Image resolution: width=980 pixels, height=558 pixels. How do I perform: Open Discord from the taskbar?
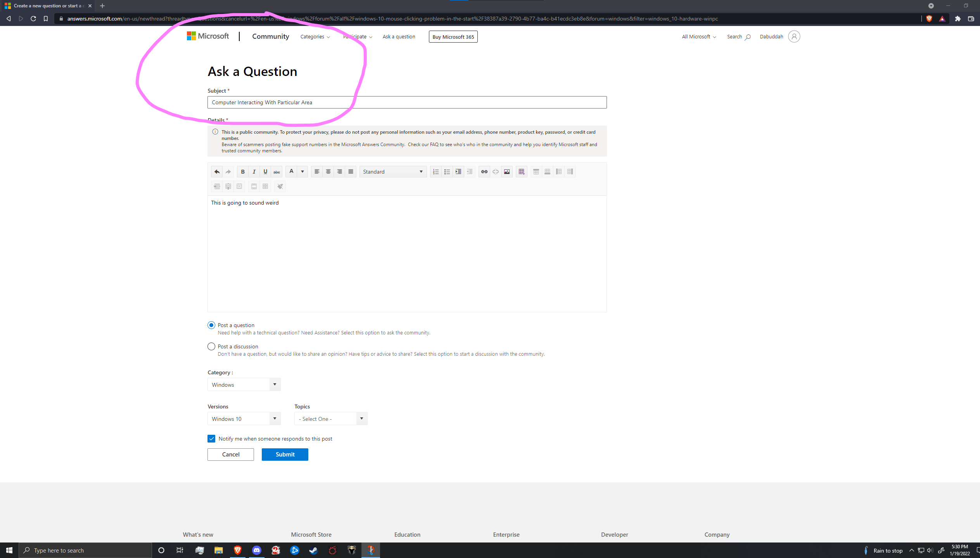pos(257,550)
